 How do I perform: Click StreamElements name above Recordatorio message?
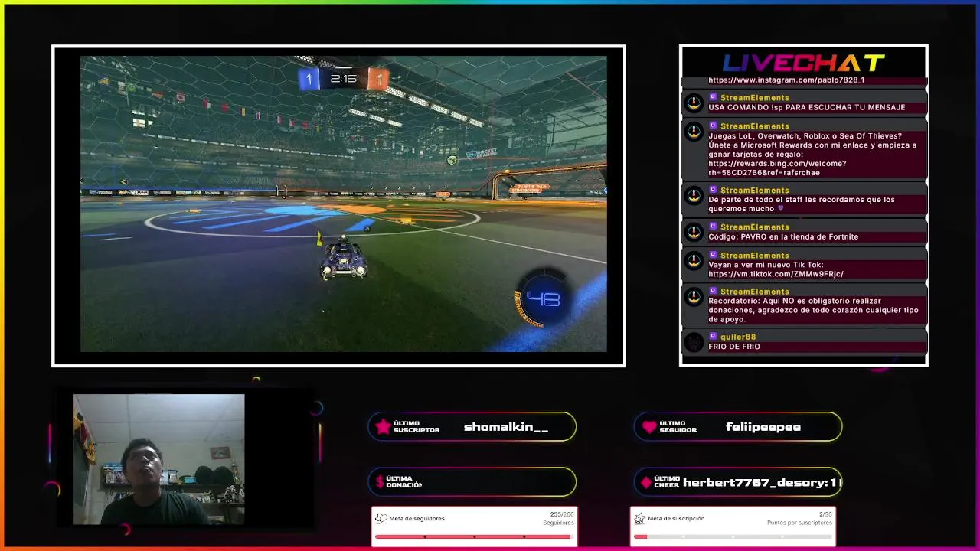(755, 292)
